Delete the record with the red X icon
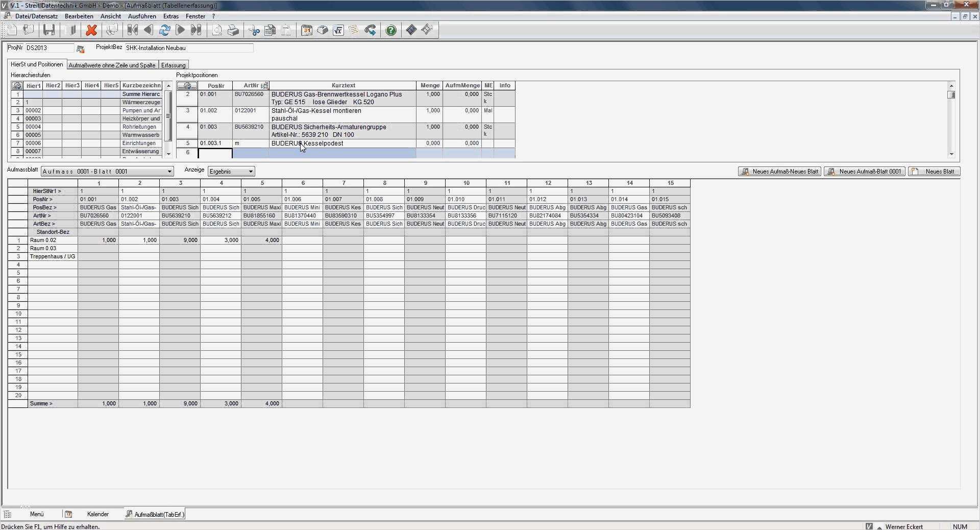This screenshot has height=530, width=980. pos(91,30)
